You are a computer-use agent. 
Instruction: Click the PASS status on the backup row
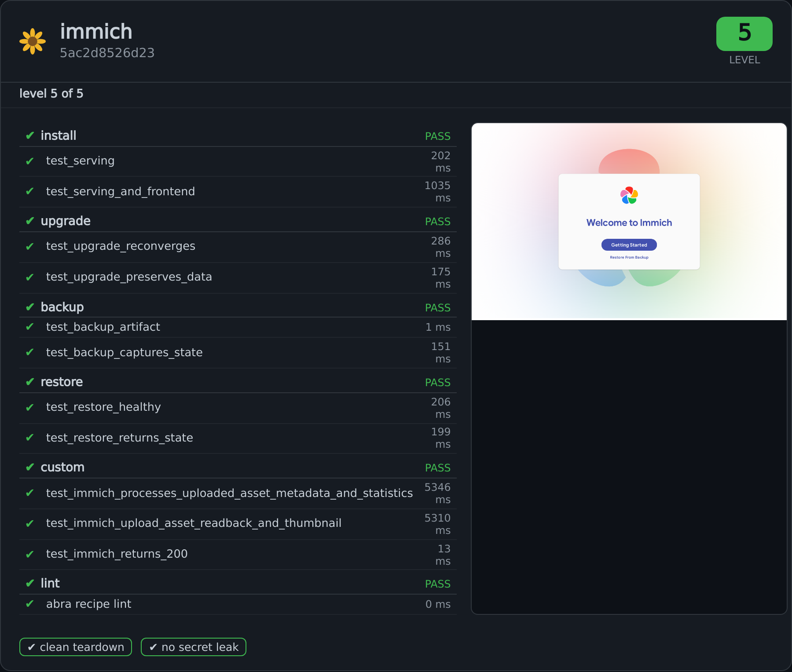(x=437, y=308)
